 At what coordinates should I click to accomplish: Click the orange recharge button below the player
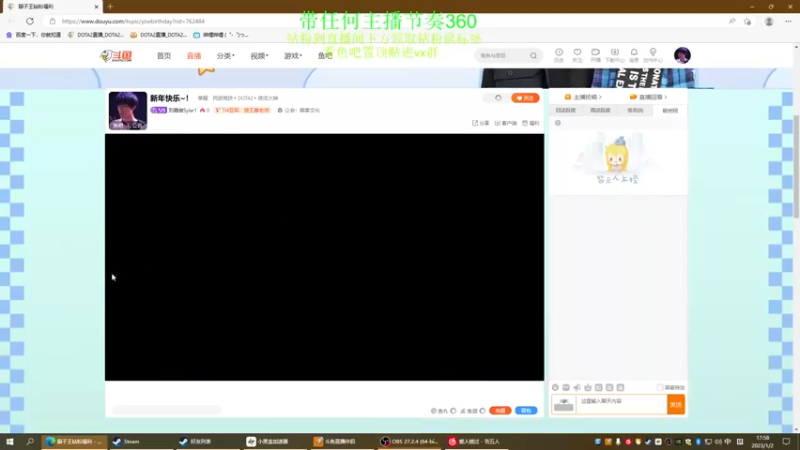[x=500, y=411]
